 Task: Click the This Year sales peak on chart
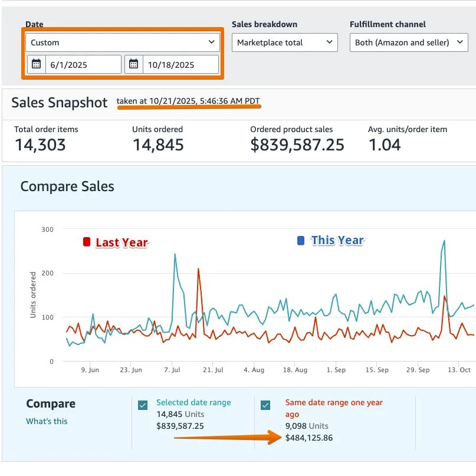tap(443, 241)
